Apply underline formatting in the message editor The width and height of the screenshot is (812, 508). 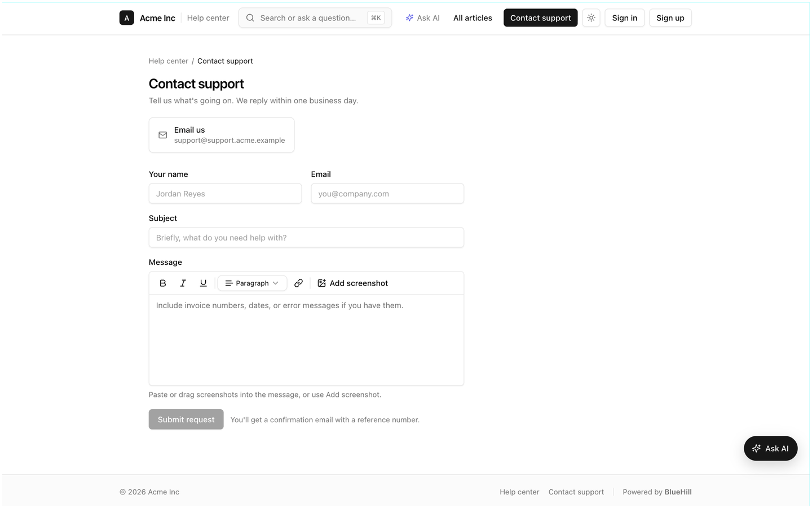tap(204, 283)
